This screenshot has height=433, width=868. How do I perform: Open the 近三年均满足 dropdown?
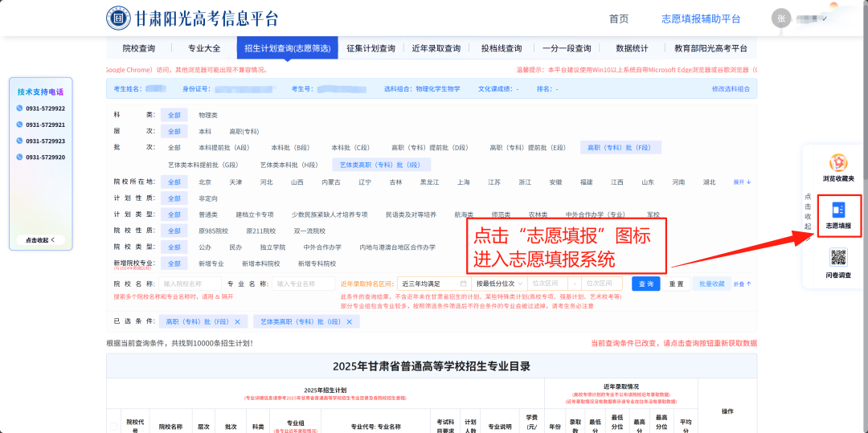[434, 284]
